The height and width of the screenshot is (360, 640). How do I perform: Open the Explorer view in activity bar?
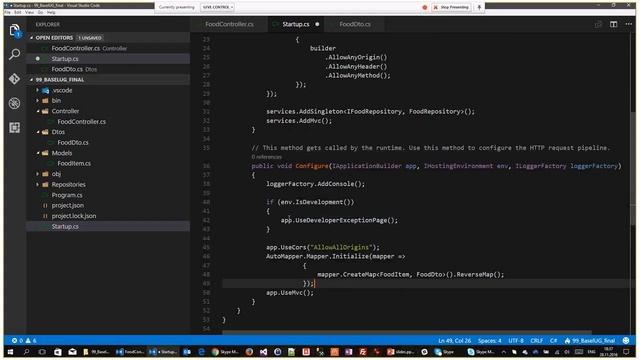tap(15, 31)
